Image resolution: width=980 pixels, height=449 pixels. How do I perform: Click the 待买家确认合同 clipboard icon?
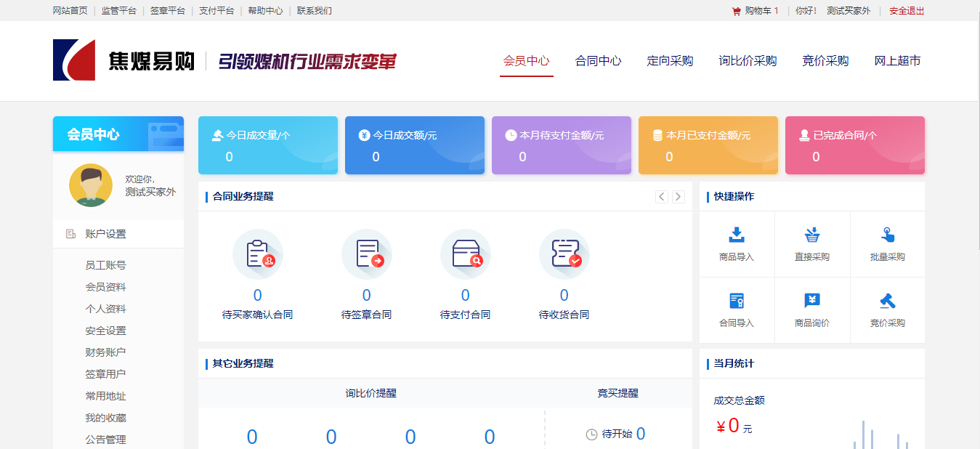[257, 254]
